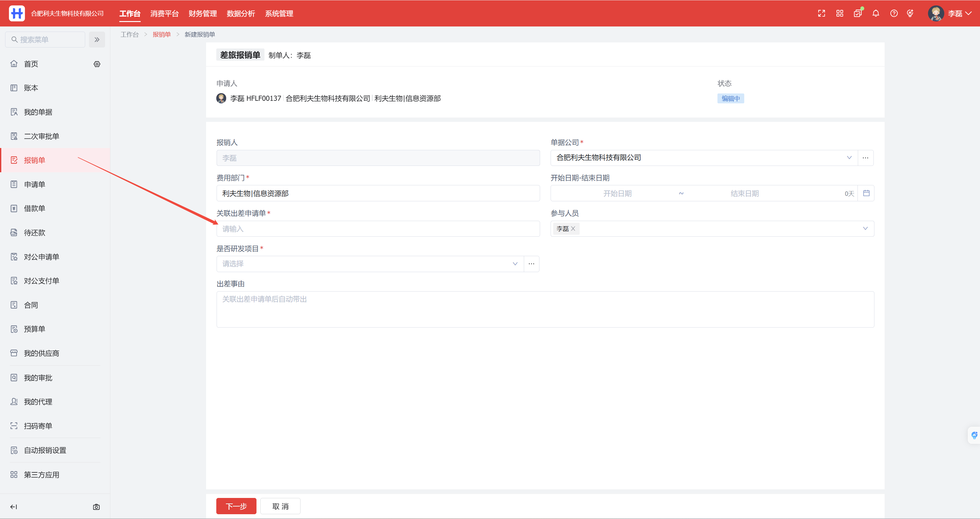Screen dimensions: 980x519
Task: Click the screenshot camera icon at sidebar bottom
Action: [x=96, y=507]
